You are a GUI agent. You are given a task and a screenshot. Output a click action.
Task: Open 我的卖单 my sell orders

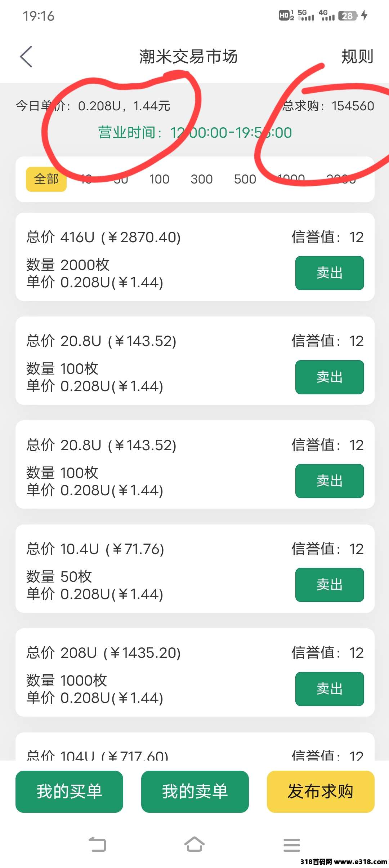195,792
